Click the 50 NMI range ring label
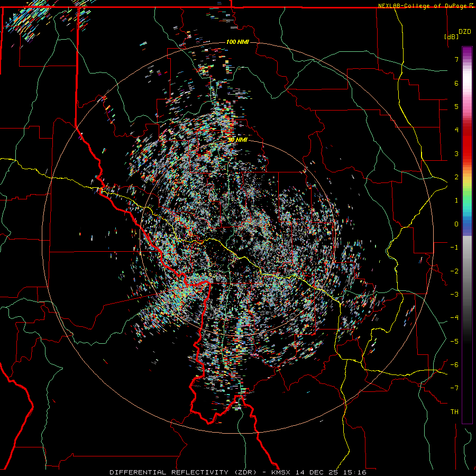 point(237,140)
